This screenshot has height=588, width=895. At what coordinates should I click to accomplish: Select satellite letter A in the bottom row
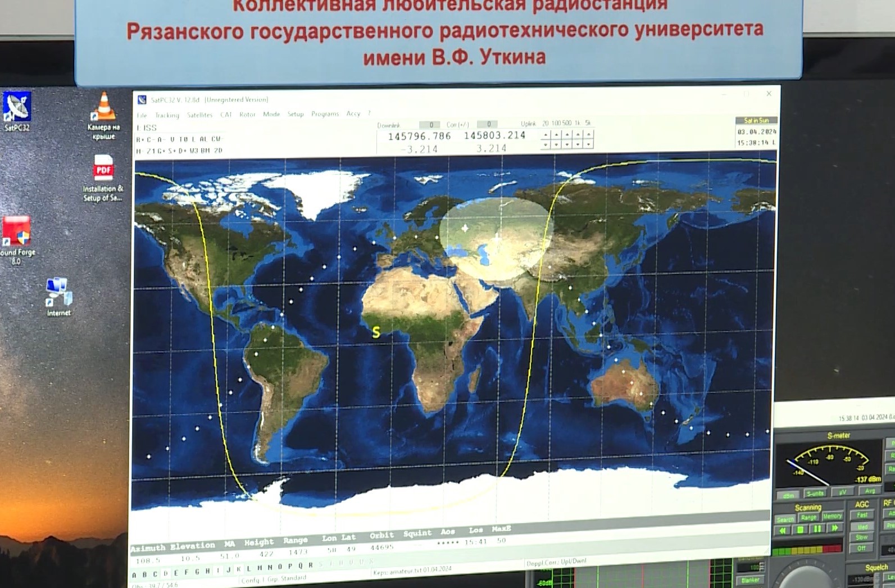coord(134,575)
